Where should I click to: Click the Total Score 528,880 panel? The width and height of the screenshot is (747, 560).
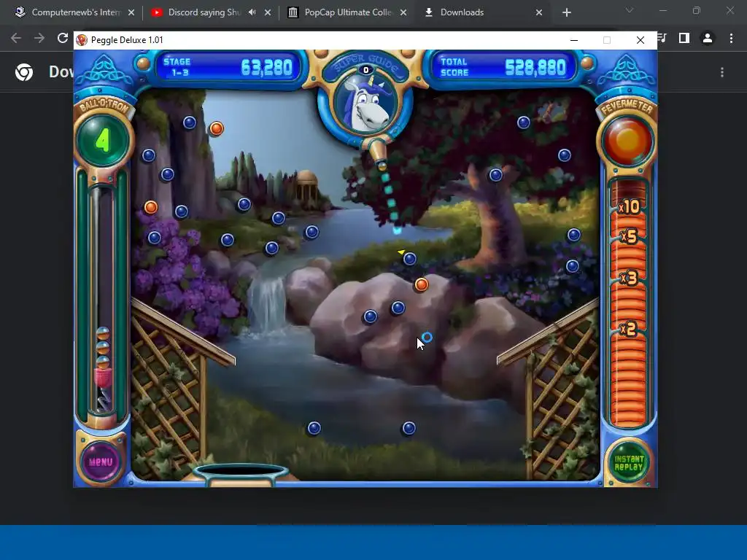[504, 68]
